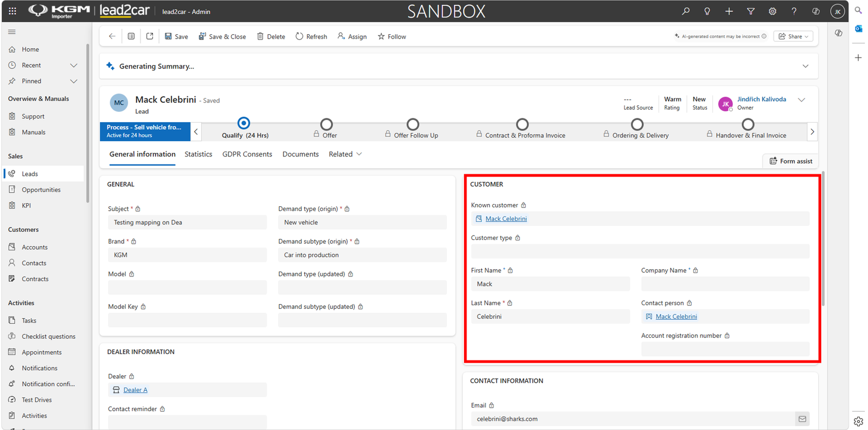The height and width of the screenshot is (430, 868).
Task: Select the Ordering & Delivery stage circle
Action: [x=637, y=124]
